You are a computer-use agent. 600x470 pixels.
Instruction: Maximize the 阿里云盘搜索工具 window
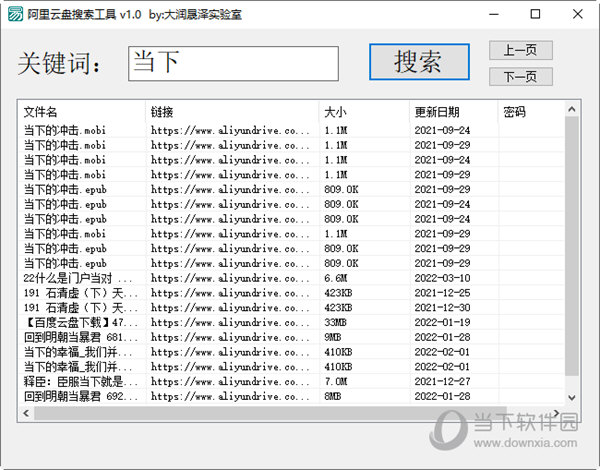535,14
